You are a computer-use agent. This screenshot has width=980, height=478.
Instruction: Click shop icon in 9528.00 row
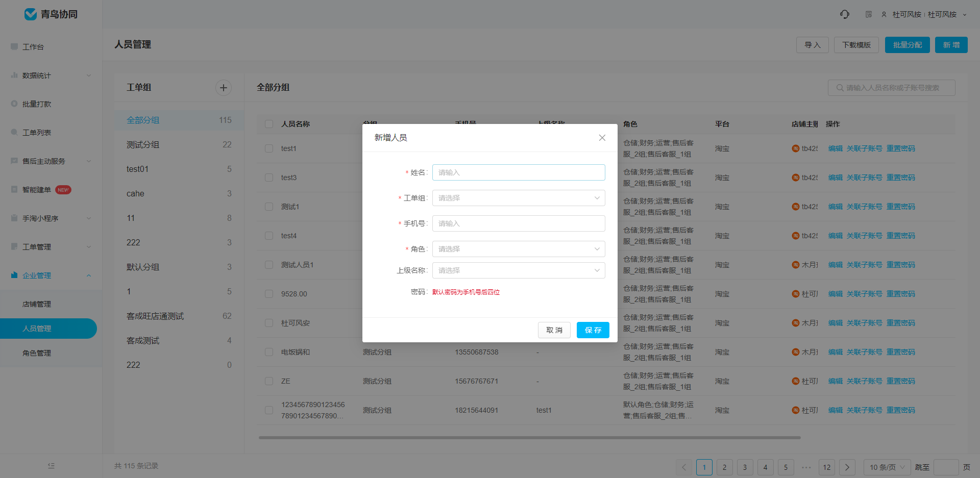coord(795,294)
